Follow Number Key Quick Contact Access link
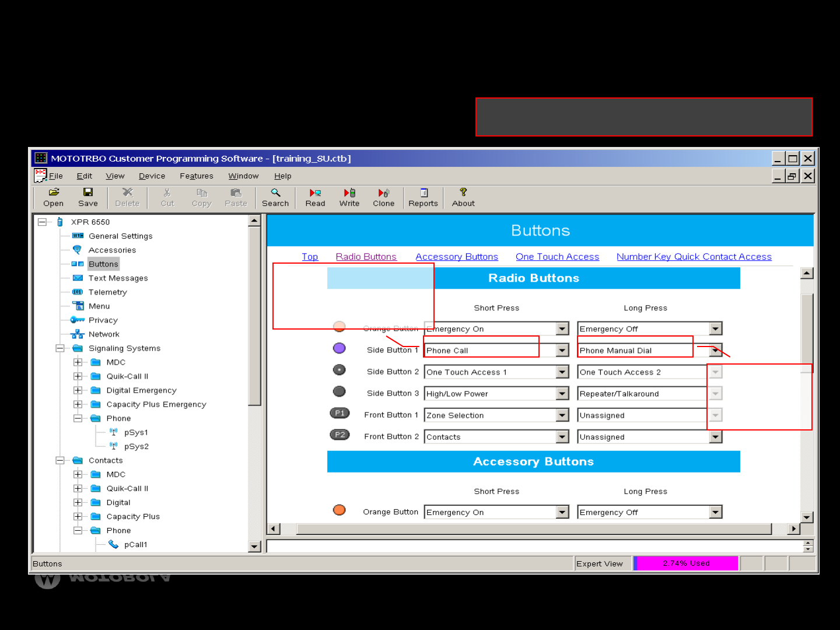Screen dimensions: 840x630 coord(694,257)
